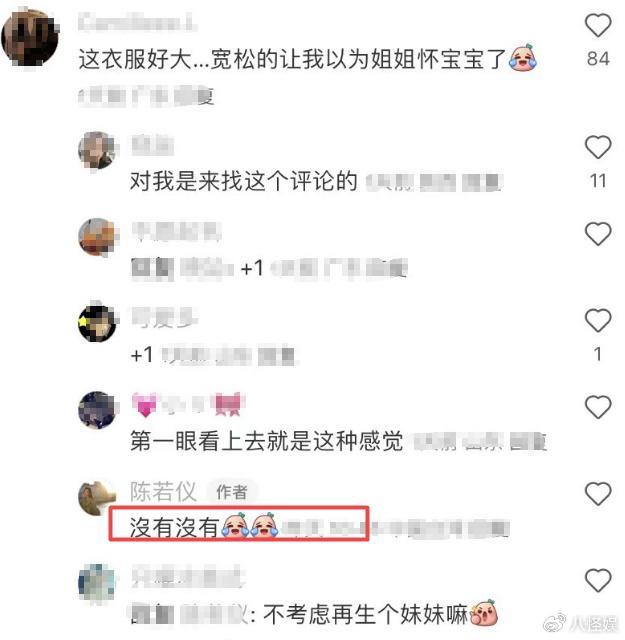The height and width of the screenshot is (640, 625).
Task: Like 陈若仪's reply '沒有沒有'
Action: point(598,493)
